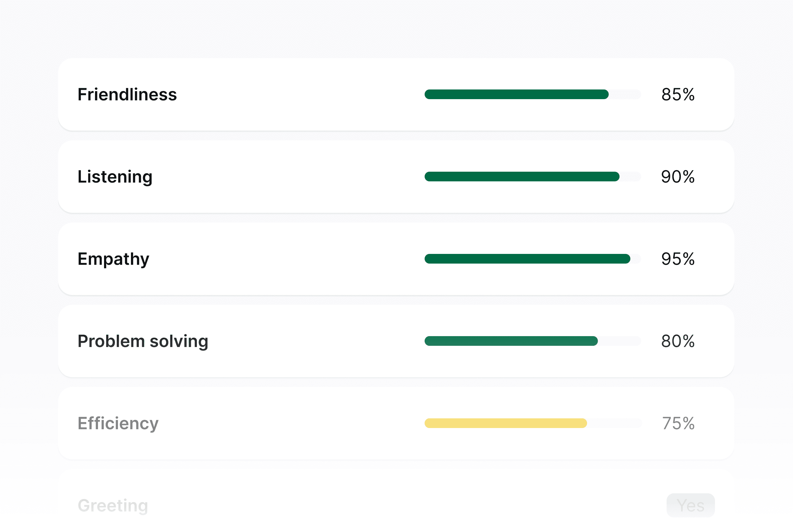Click the green filled Listening progress bar
This screenshot has height=532, width=793.
click(x=521, y=177)
